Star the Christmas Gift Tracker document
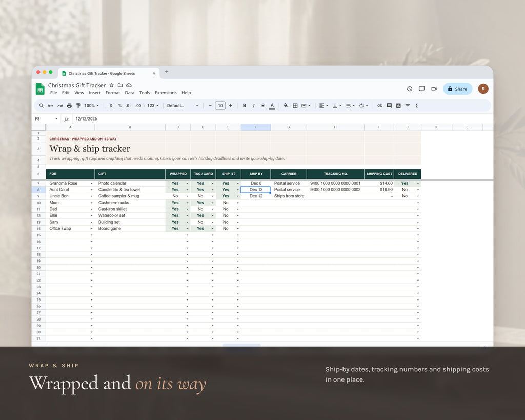The image size is (525, 420). click(112, 85)
